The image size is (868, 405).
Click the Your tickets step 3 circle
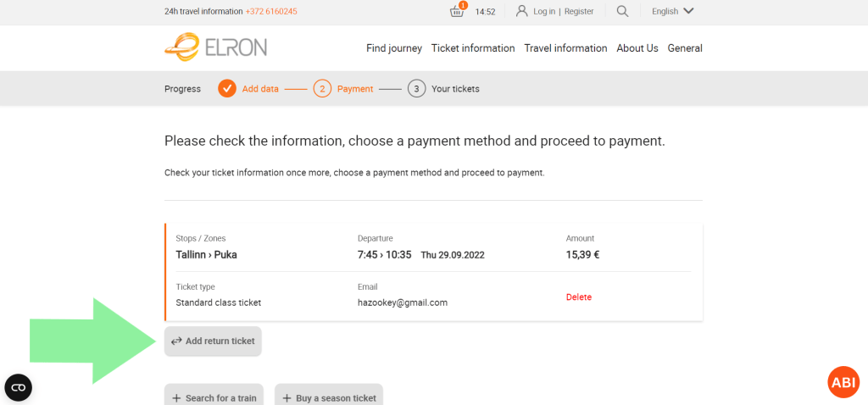[x=416, y=89]
